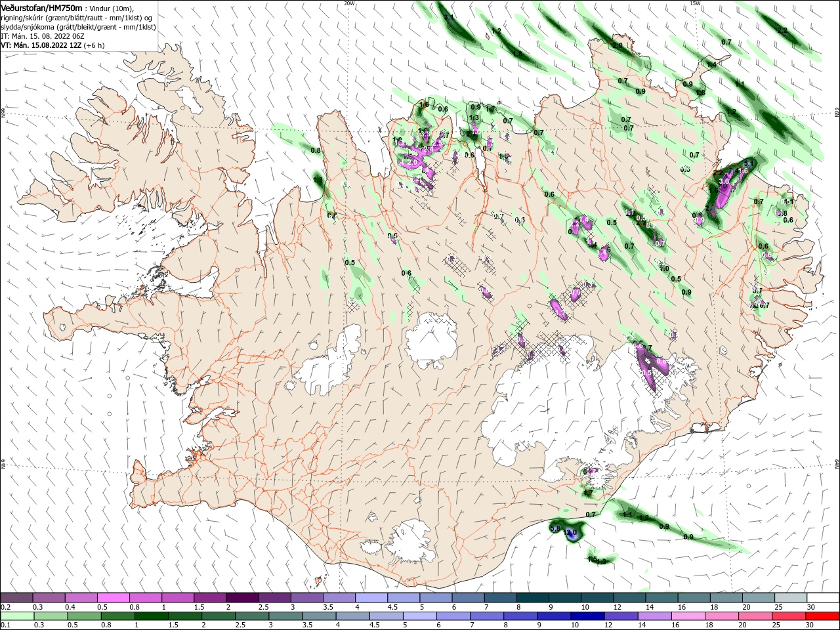Click the palest green 0.1–0.3 rain legend swatch
Image resolution: width=840 pixels, height=630 pixels.
coord(16,616)
